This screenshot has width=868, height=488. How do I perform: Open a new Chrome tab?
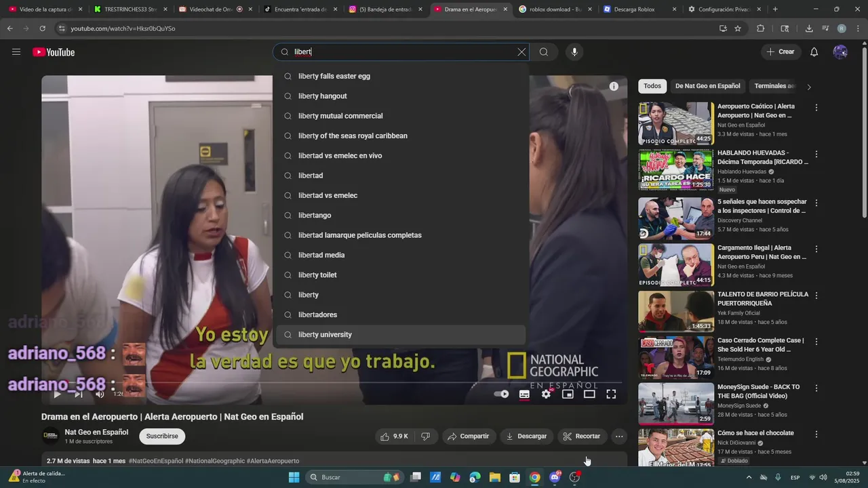tap(775, 9)
